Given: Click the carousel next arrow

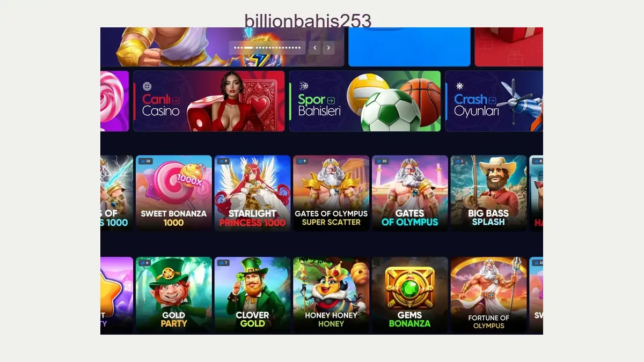Looking at the screenshot, I should click(x=328, y=48).
